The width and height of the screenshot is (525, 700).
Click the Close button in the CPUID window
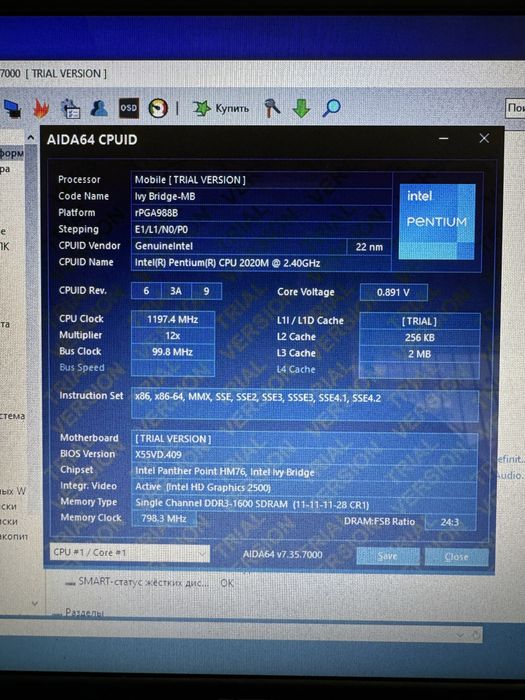click(456, 557)
